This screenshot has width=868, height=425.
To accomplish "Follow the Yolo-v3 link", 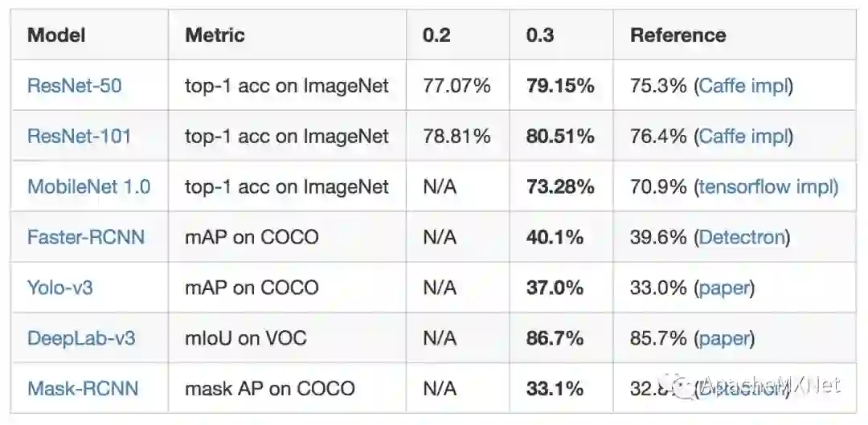I will pos(59,288).
